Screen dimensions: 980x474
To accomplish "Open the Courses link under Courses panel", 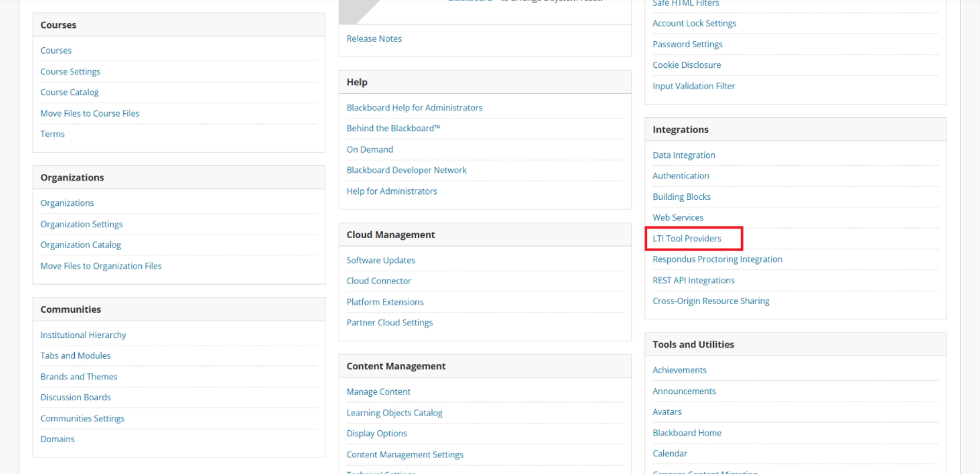I will tap(56, 51).
